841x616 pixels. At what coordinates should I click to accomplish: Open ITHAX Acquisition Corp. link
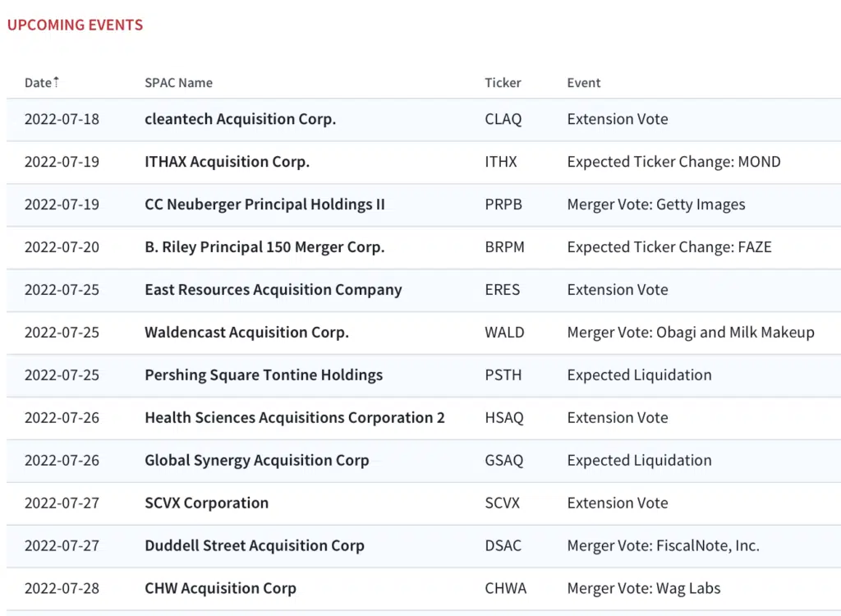click(x=227, y=162)
